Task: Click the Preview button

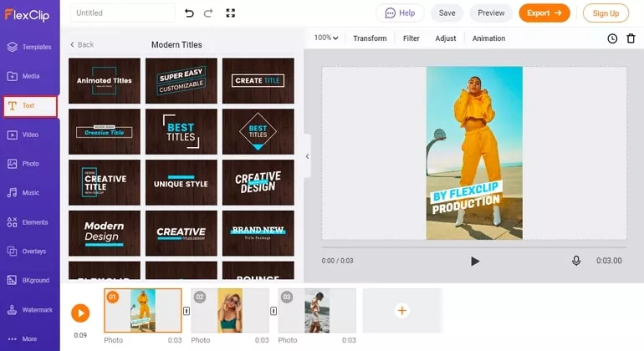Action: 491,13
